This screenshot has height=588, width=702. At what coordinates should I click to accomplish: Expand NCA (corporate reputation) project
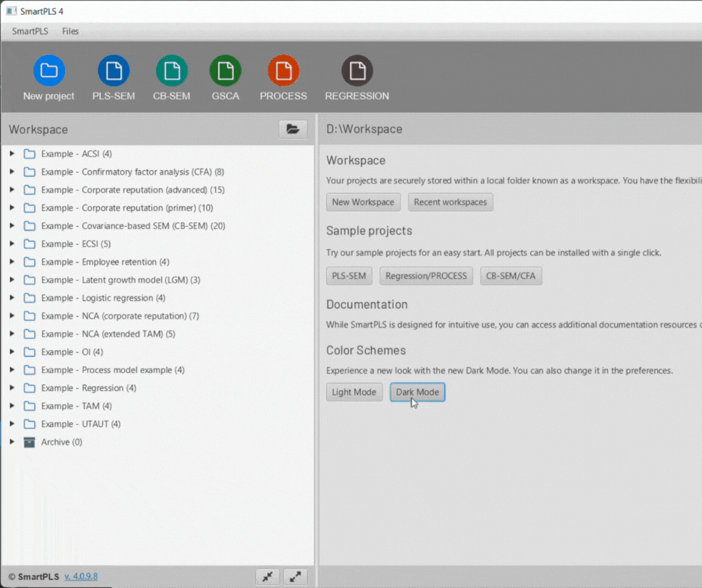click(12, 316)
